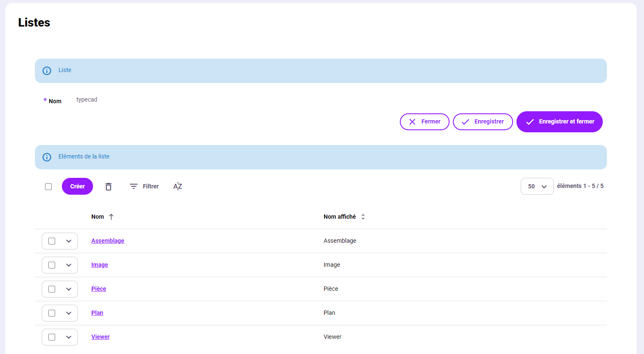Sort by Nom column arrow
This screenshot has height=354, width=644.
point(111,217)
